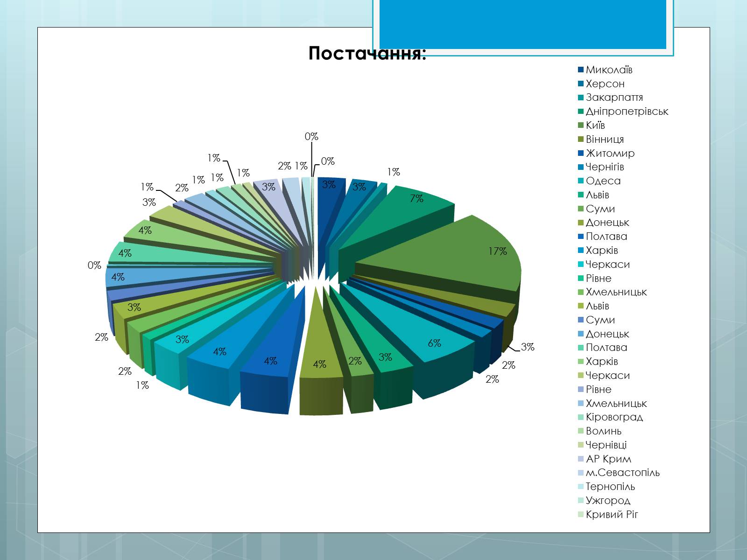Select the Житомир legend label
Viewport: 747px width, 560px height.
[x=610, y=153]
